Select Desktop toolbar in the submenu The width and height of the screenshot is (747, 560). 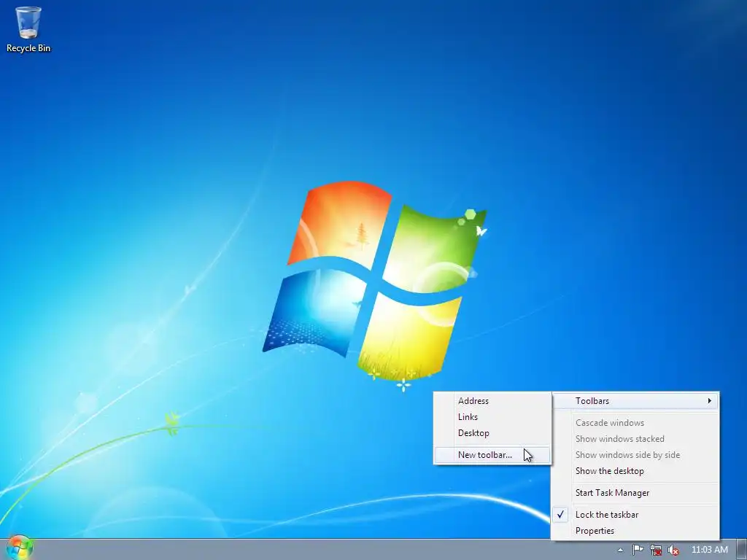pyautogui.click(x=492, y=433)
